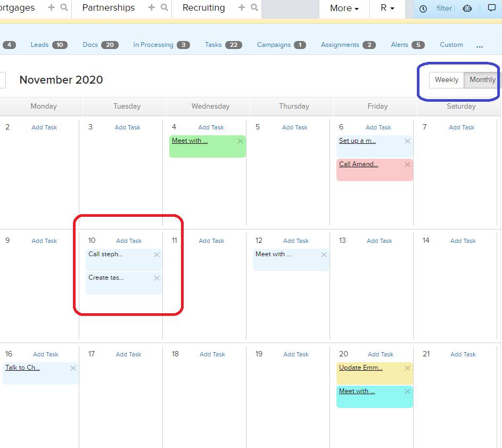This screenshot has width=502, height=448.
Task: Click the filter text field
Action: (x=445, y=9)
